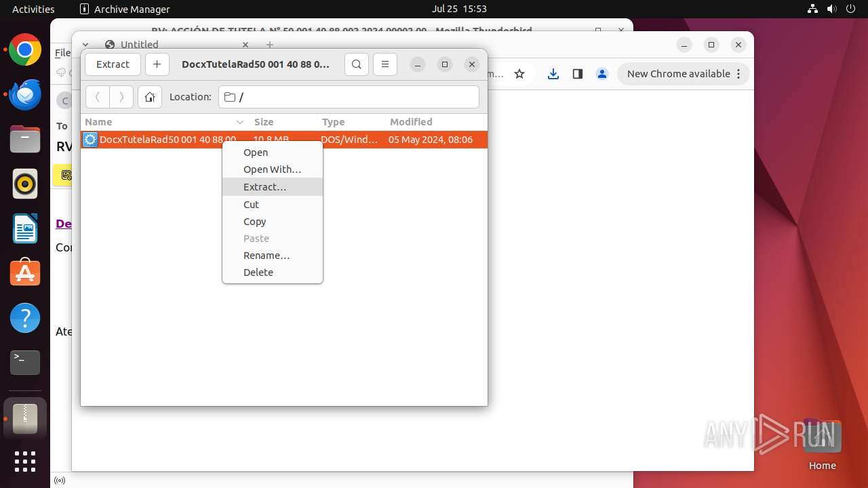
Task: Open Chrome downloads icon
Action: (x=553, y=74)
